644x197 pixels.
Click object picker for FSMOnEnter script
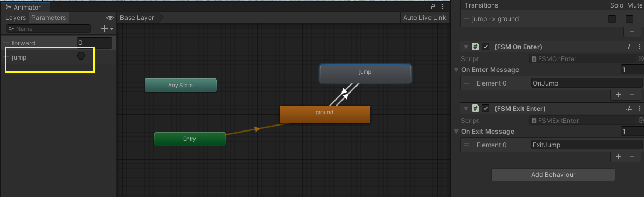pyautogui.click(x=641, y=59)
